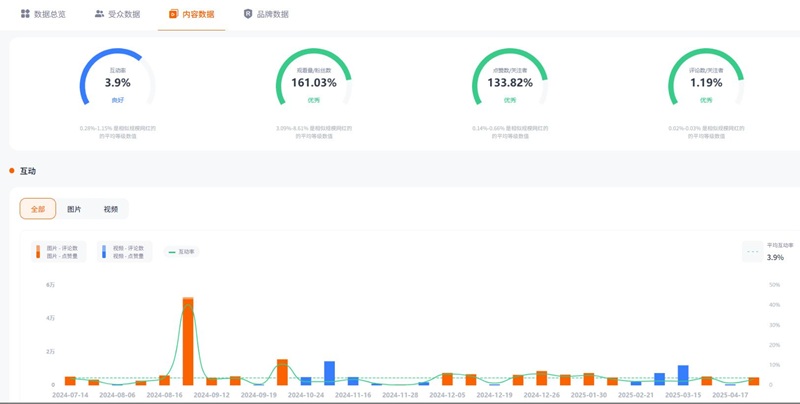The image size is (800, 404).
Task: Click the 内容数据 orange tab icon
Action: click(x=174, y=14)
